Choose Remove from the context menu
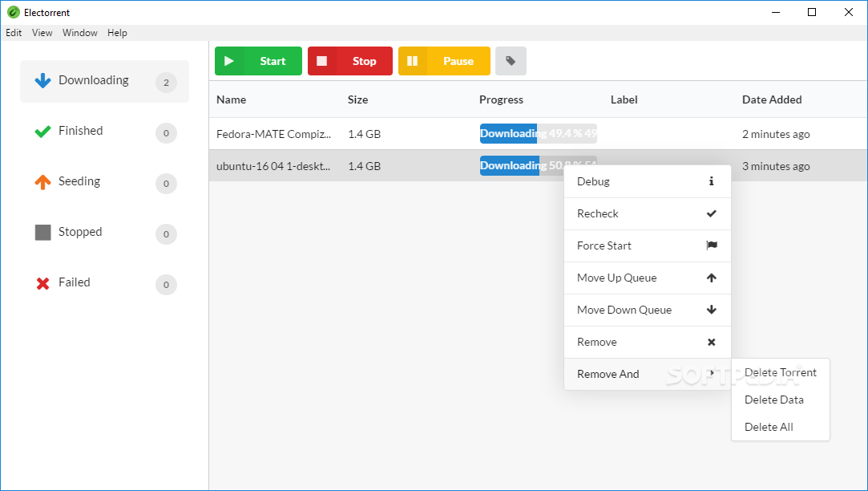This screenshot has width=868, height=491. point(647,343)
